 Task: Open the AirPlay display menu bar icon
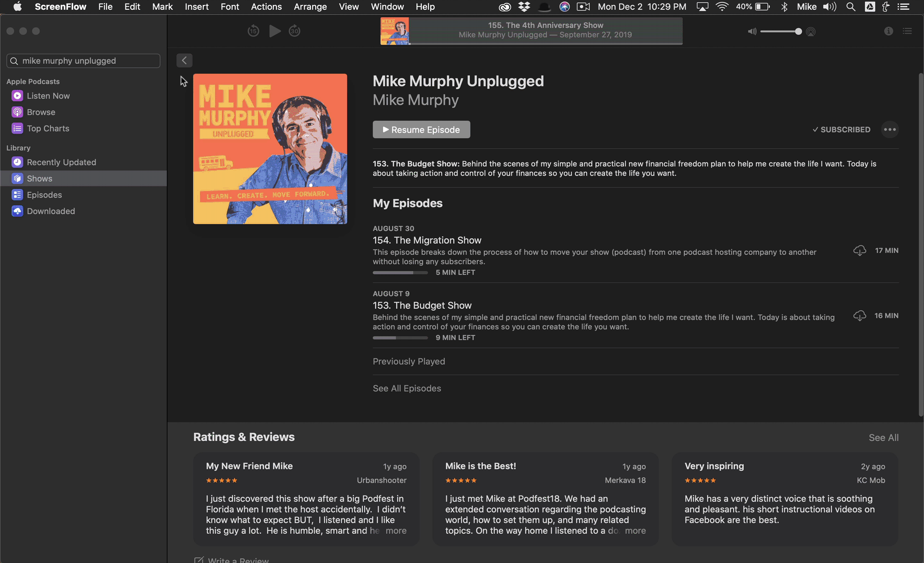[x=702, y=7]
